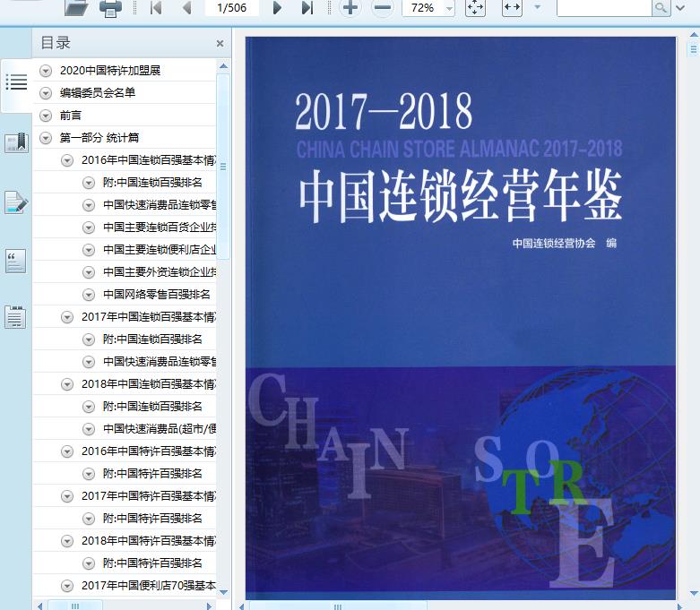Click the document scroll-left arrow
This screenshot has height=610, width=700.
click(241, 606)
